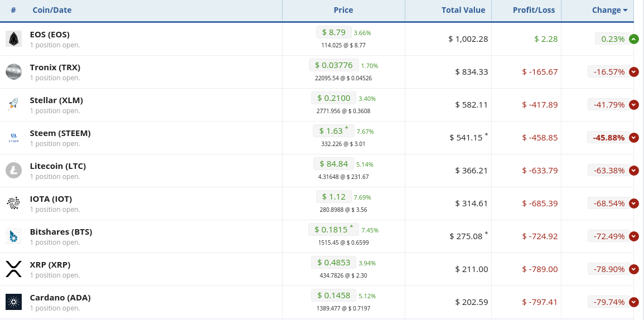Sort by Change column header
This screenshot has height=320, width=644.
(609, 10)
